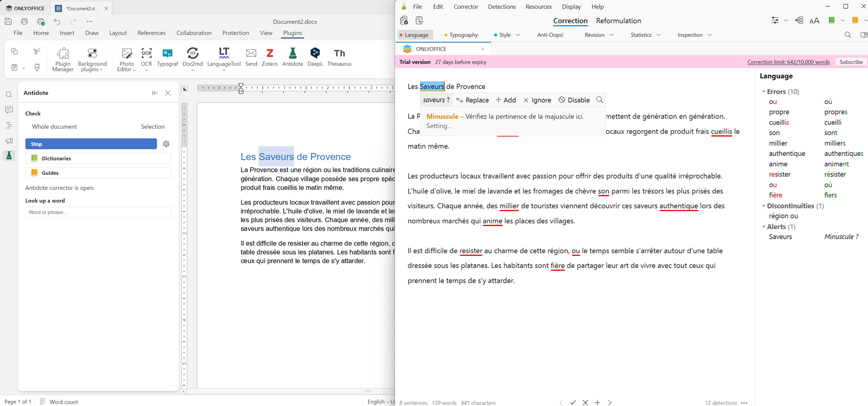Collapse the Errors (10) list
Viewport: 868px width, 406px height.
[x=764, y=91]
